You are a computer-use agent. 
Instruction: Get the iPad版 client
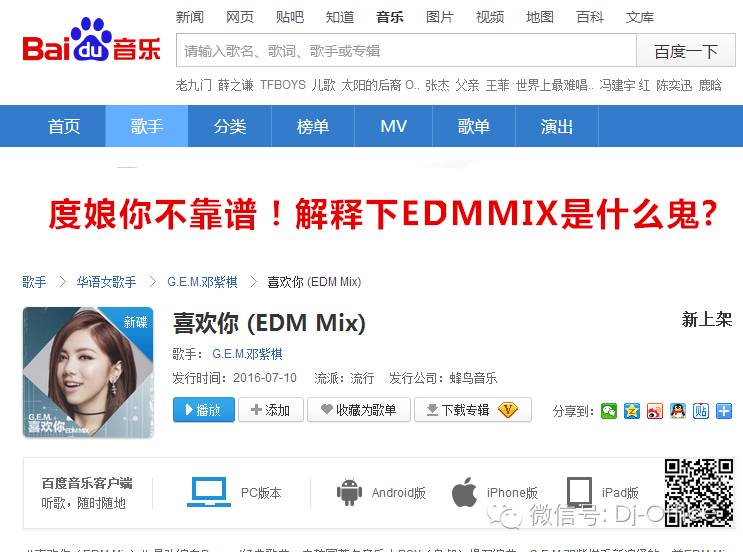coord(603,493)
